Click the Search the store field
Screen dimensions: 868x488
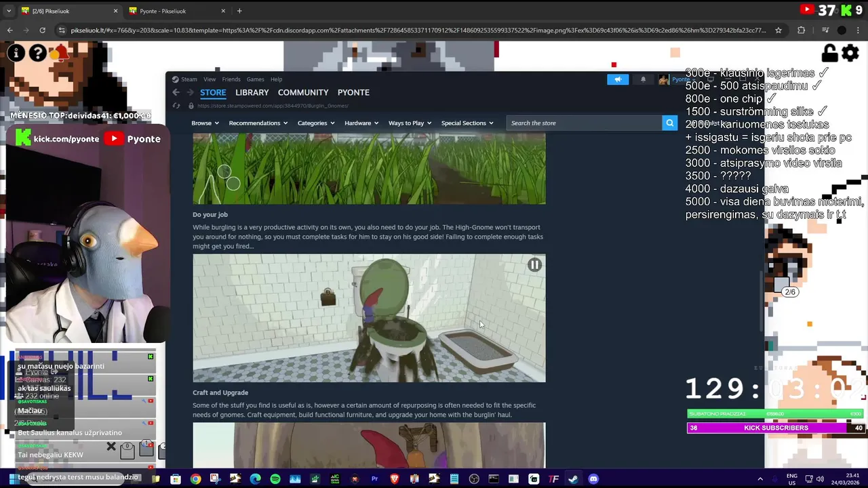[x=584, y=123]
